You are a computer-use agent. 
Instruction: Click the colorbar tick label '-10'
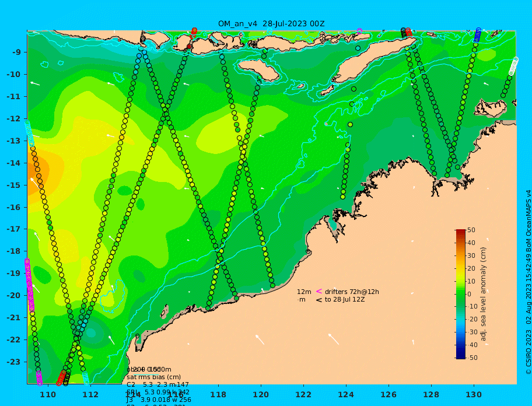(x=473, y=307)
